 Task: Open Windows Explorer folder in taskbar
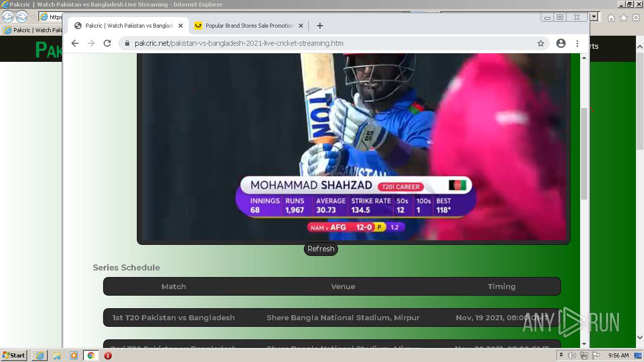(57, 355)
